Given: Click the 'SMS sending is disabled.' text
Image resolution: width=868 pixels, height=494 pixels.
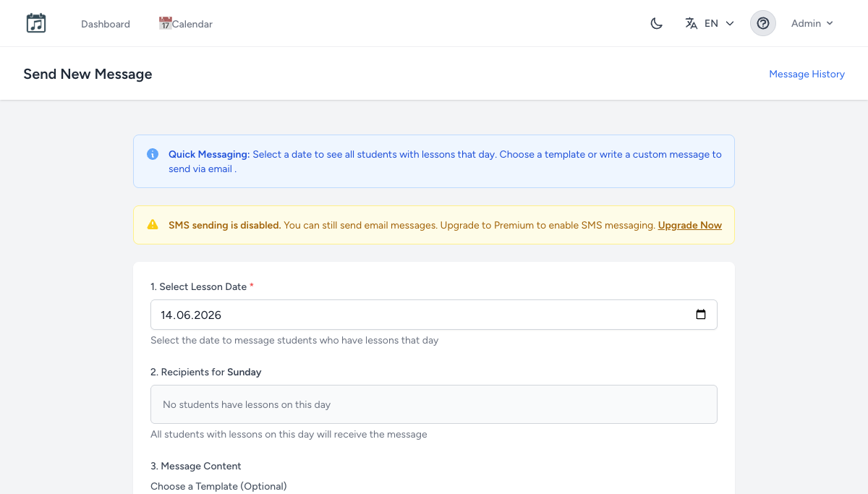Looking at the screenshot, I should [x=225, y=225].
